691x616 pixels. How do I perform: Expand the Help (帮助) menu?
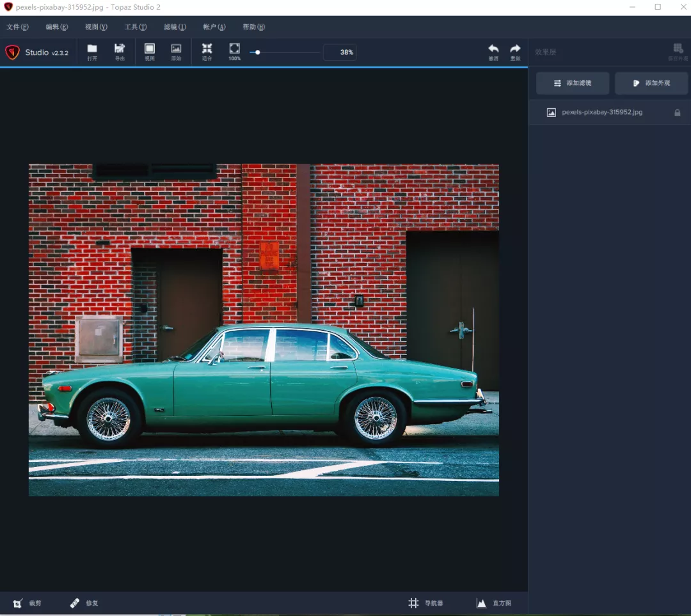pyautogui.click(x=253, y=27)
